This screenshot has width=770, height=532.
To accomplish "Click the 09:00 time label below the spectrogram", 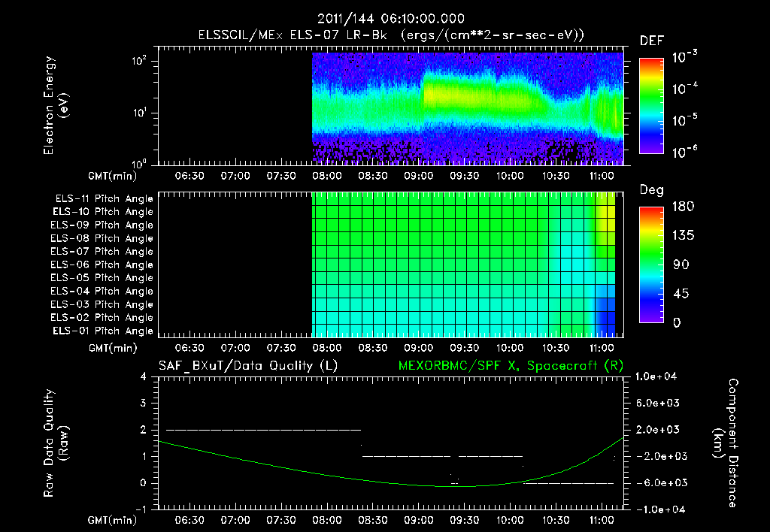I will click(x=418, y=176).
